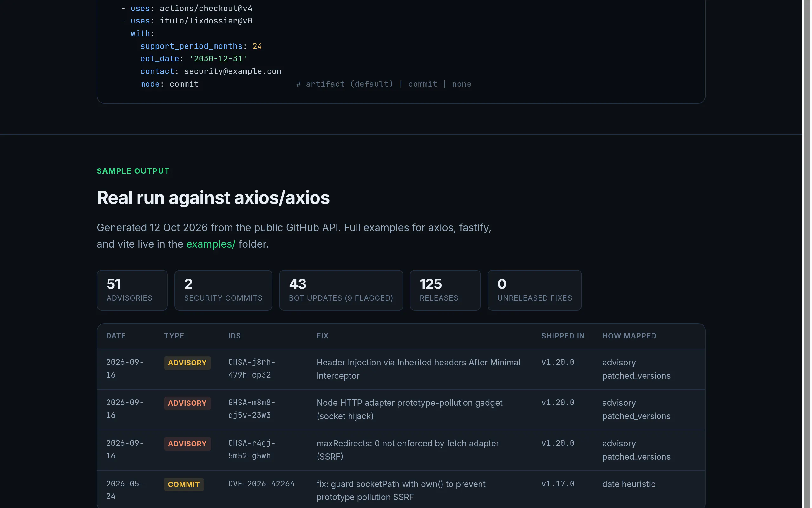The width and height of the screenshot is (812, 508).
Task: Click the 2026-05-24 date cell
Action: (x=125, y=490)
